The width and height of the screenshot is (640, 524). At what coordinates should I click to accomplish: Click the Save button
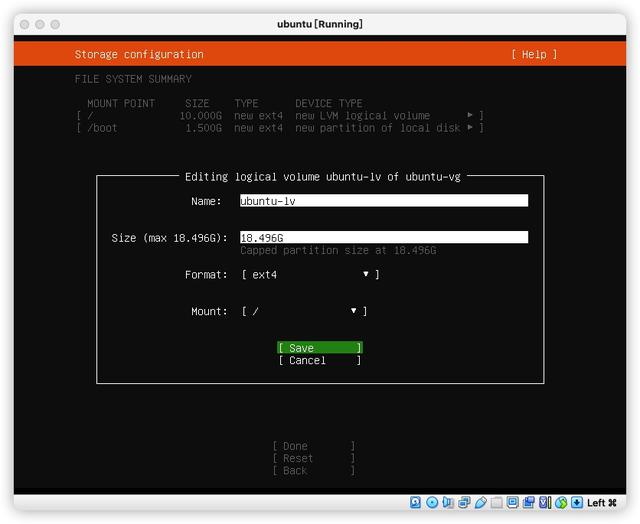click(x=320, y=348)
